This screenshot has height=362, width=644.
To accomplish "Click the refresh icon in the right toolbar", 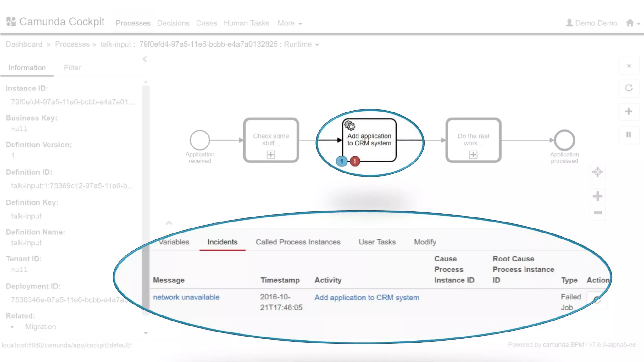I will point(629,88).
